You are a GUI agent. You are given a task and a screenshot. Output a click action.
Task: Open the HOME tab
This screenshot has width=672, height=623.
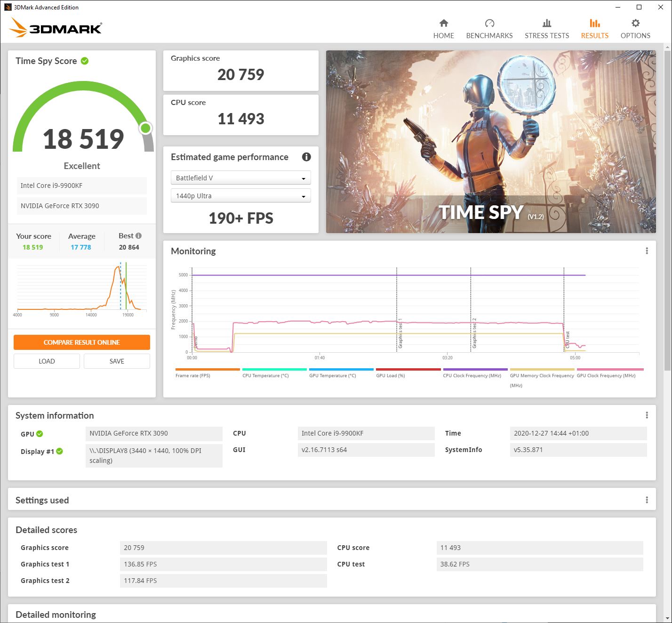click(x=443, y=29)
